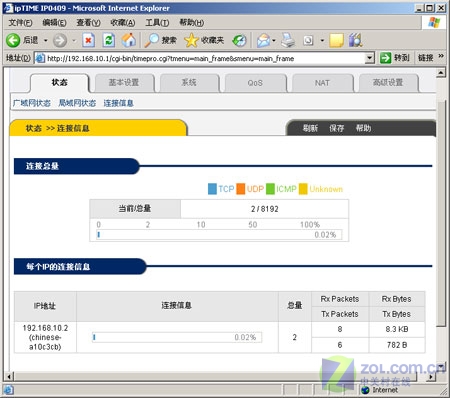Click the blue TCP legend swatch

point(212,189)
